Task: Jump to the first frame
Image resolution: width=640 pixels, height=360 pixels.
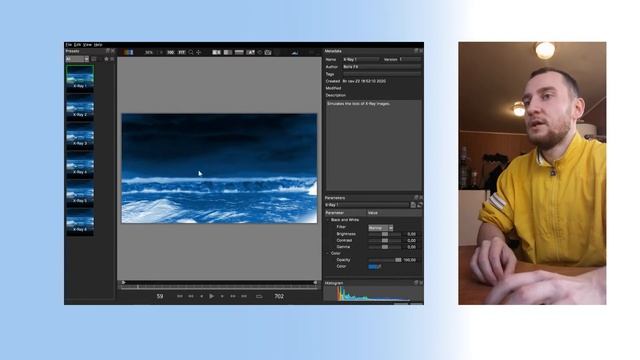Action: (x=180, y=296)
